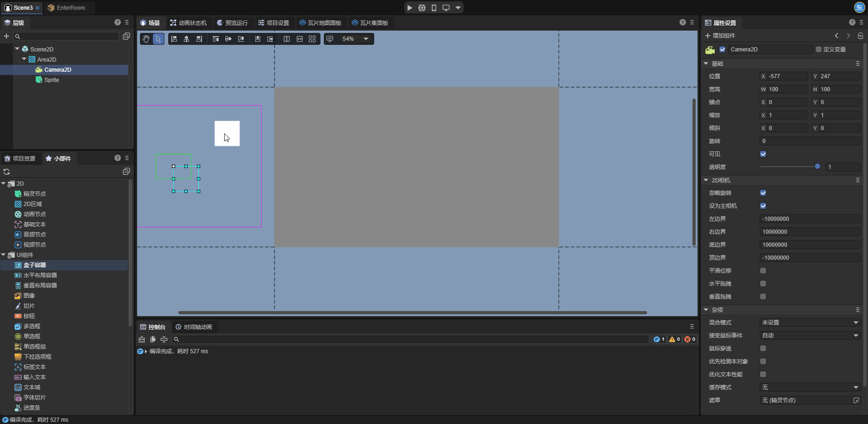Screen dimensions: 868x424
Task: Uncheck the 设为主相机 checkbox
Action: point(763,206)
